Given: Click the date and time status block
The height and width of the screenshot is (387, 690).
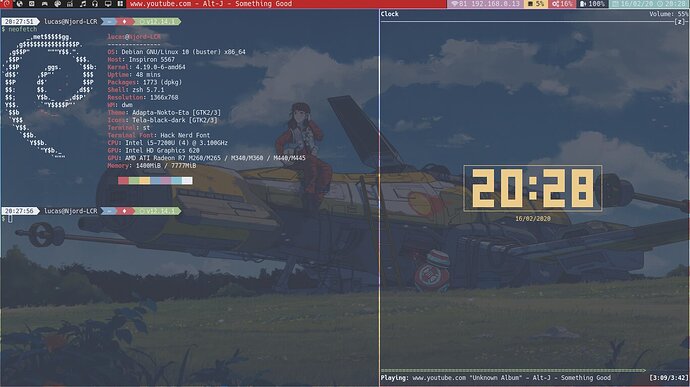Looking at the screenshot, I should [649, 4].
